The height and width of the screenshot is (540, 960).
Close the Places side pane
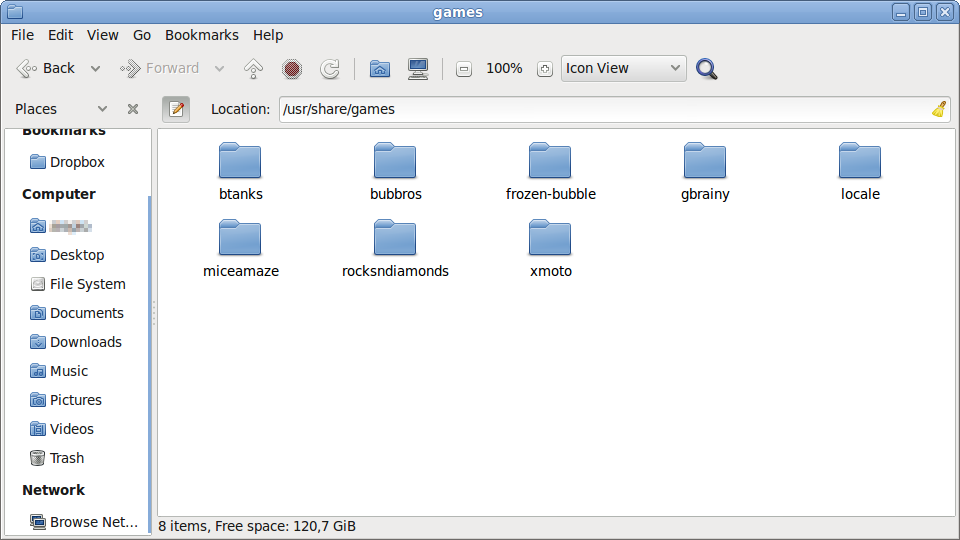tap(133, 109)
